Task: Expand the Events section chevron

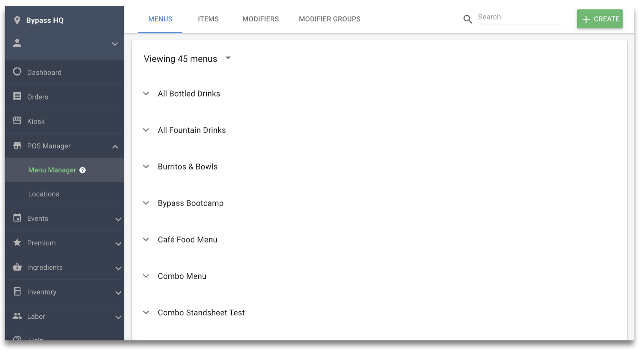Action: click(118, 219)
